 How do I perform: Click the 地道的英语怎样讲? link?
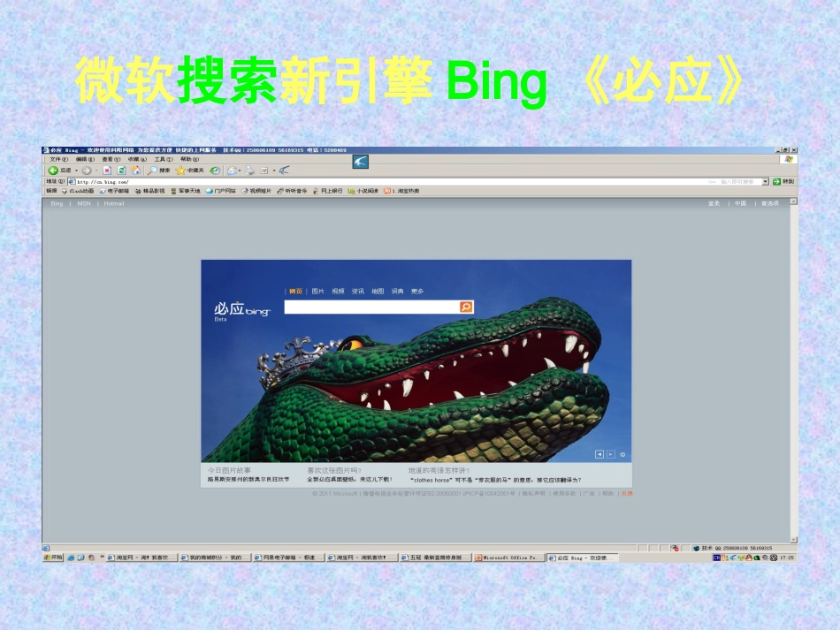439,470
